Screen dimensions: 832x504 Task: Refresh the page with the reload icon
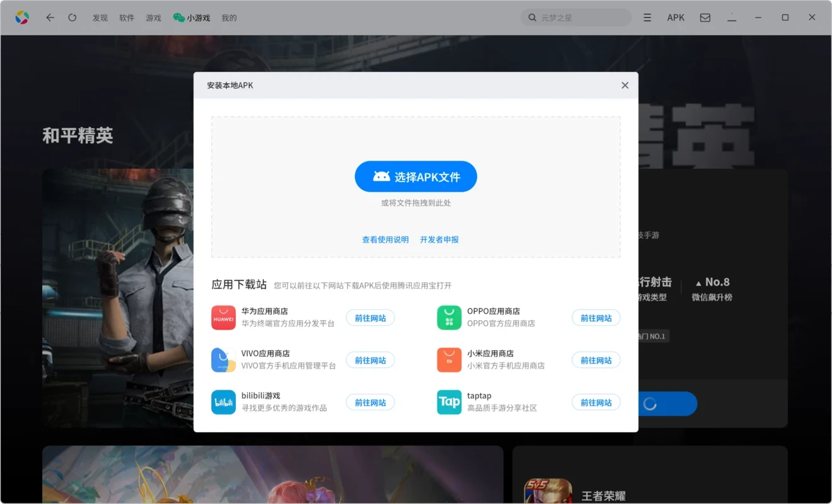[72, 18]
